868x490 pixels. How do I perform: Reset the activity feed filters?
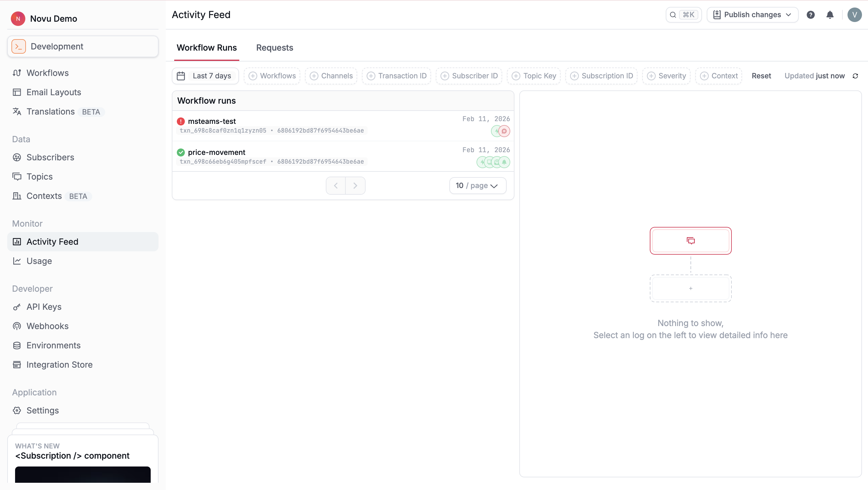[762, 76]
